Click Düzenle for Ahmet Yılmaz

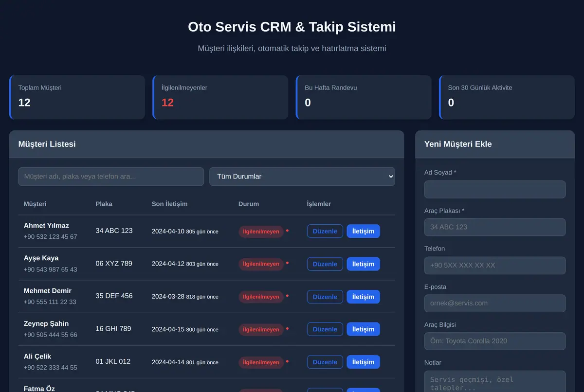tap(325, 231)
